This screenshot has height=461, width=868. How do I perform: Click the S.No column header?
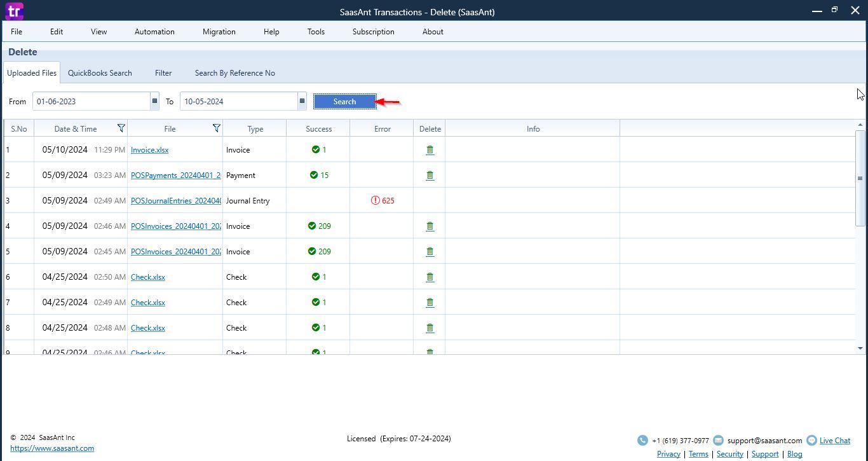coord(19,128)
